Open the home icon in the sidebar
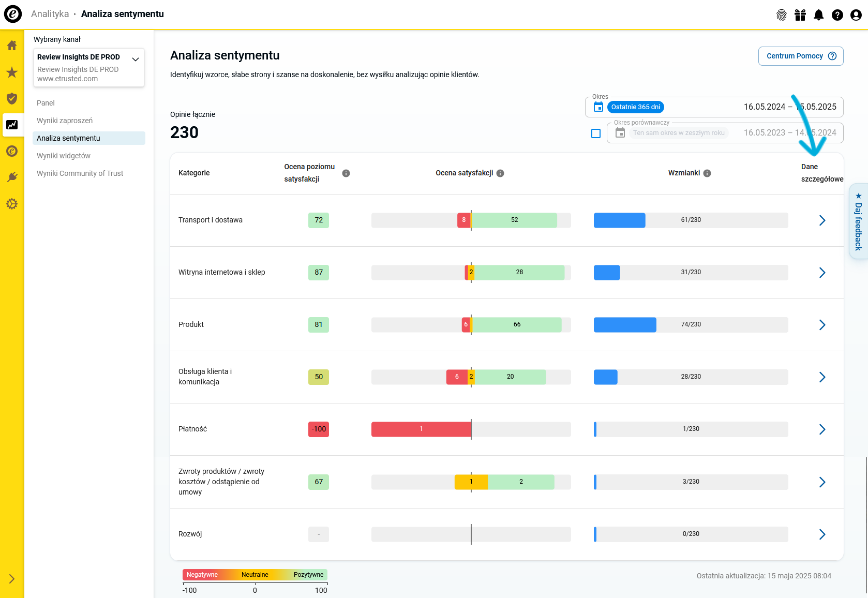The image size is (868, 598). (12, 46)
